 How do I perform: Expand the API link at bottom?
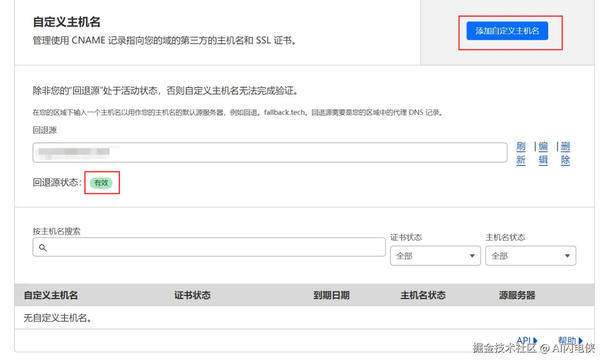click(x=527, y=341)
